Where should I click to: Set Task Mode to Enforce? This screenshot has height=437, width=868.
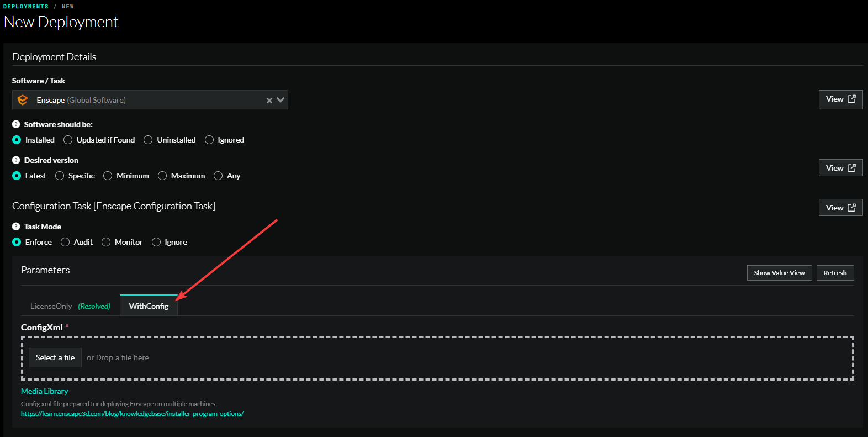(17, 242)
